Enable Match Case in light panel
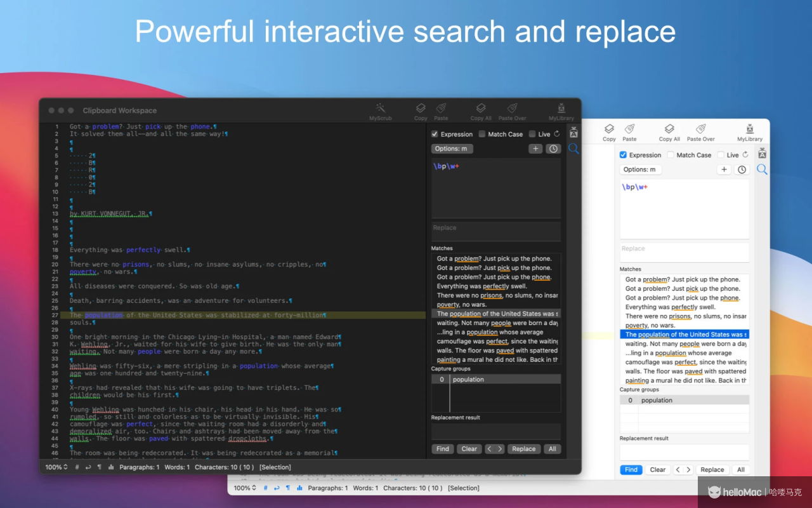Image resolution: width=812 pixels, height=508 pixels. 671,155
